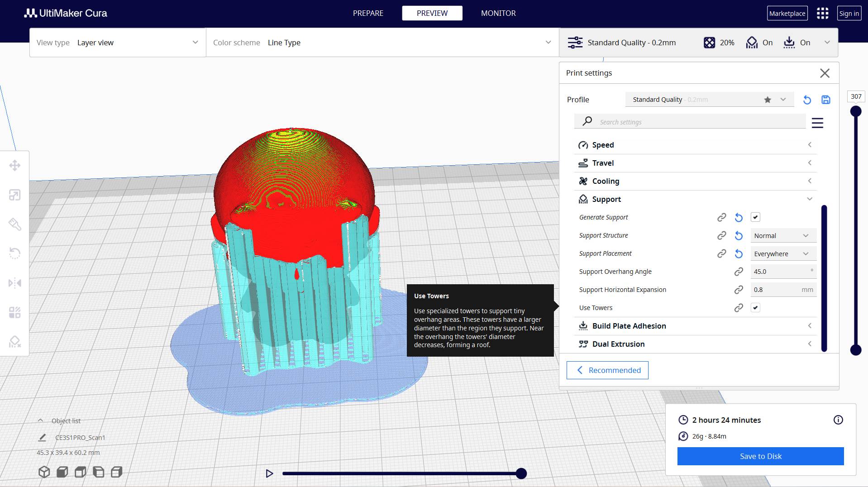
Task: Select CE3S1PRO_Scan1 in the object list
Action: (80, 438)
